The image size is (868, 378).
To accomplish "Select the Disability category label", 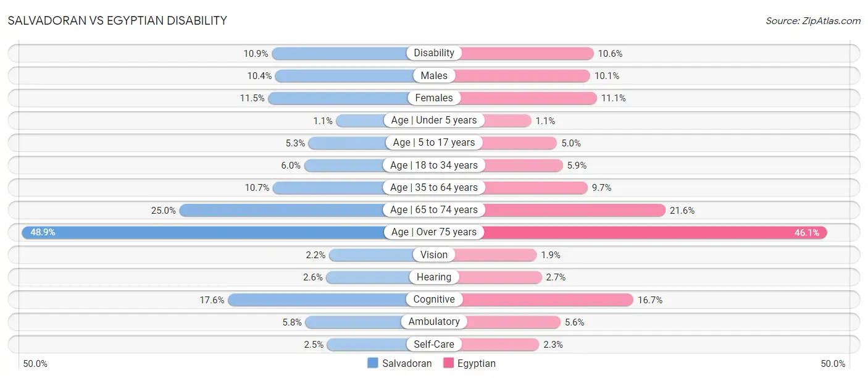I will point(434,53).
